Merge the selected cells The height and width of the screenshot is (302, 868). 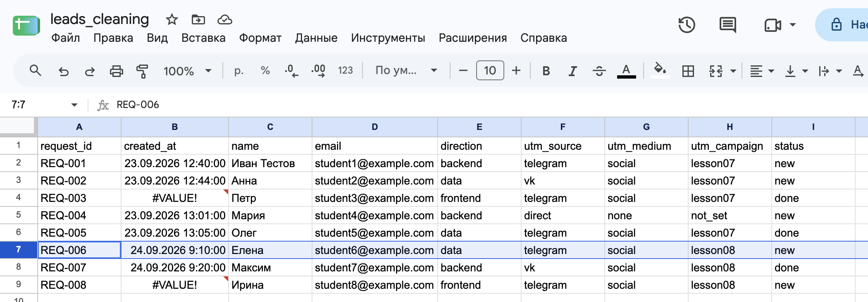pos(716,71)
